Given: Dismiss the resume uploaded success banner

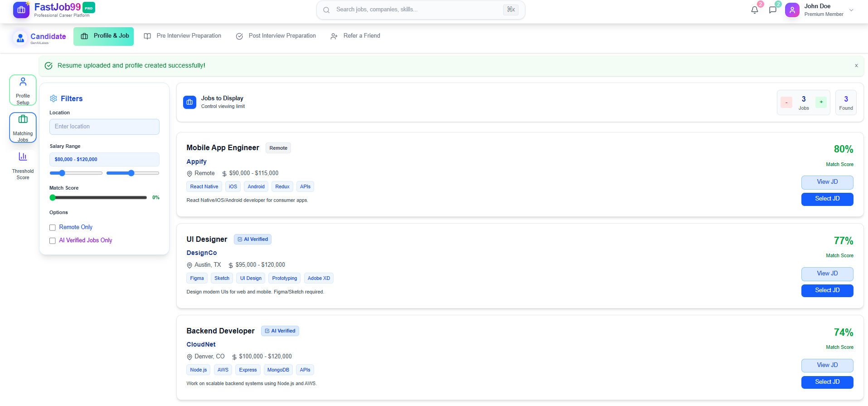Looking at the screenshot, I should [856, 66].
